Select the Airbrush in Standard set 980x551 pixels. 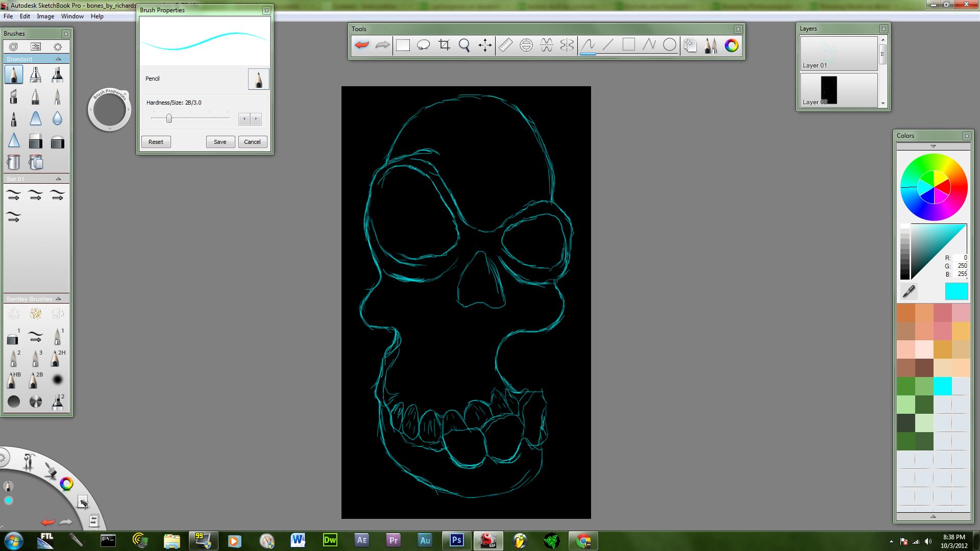35,75
